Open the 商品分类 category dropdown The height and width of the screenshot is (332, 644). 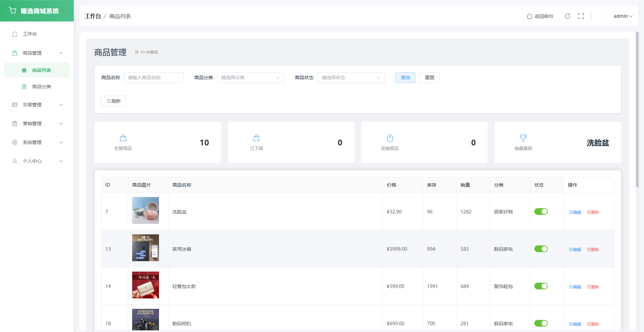point(250,78)
